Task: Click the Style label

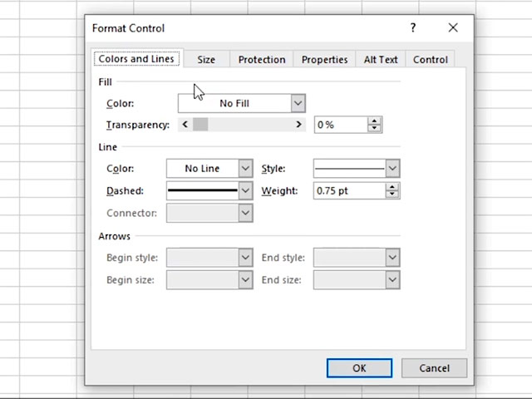Action: coord(273,169)
